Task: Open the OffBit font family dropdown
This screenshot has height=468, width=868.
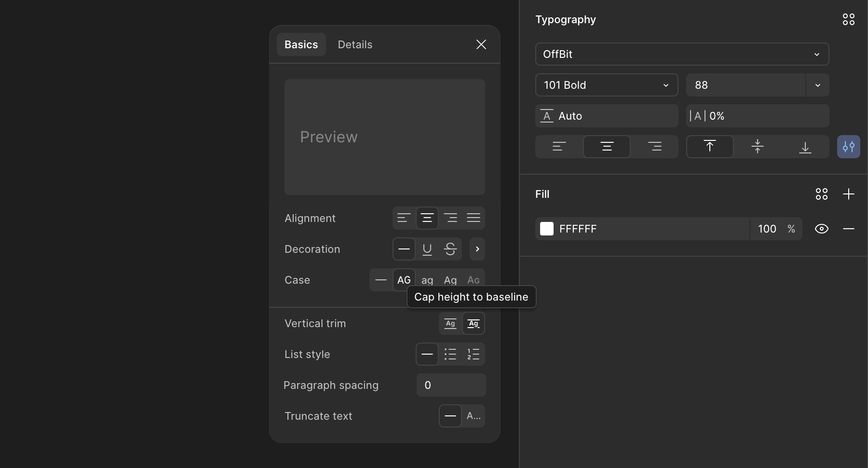Action: pyautogui.click(x=681, y=54)
